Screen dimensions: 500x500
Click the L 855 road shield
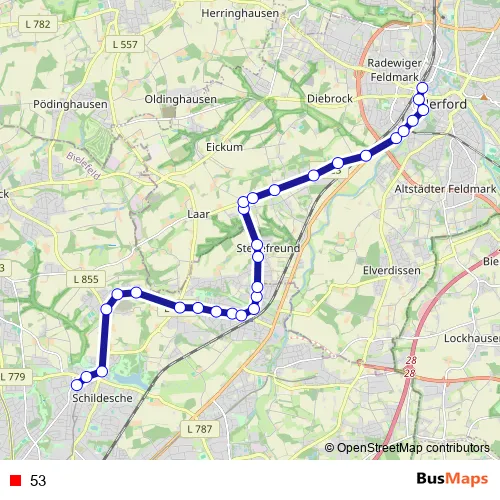pos(86,279)
